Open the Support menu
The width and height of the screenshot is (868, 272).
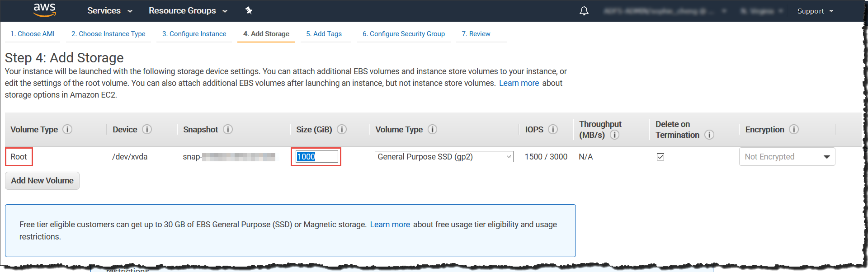pos(815,11)
